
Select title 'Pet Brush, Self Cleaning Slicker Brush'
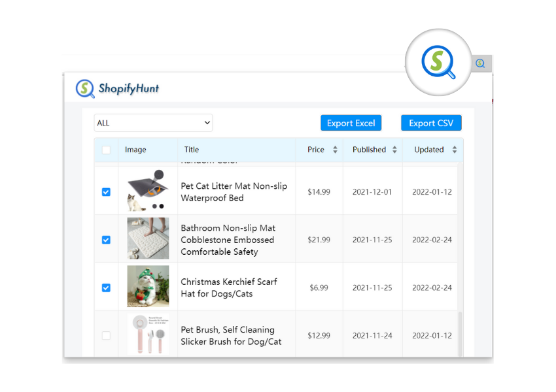click(x=231, y=336)
